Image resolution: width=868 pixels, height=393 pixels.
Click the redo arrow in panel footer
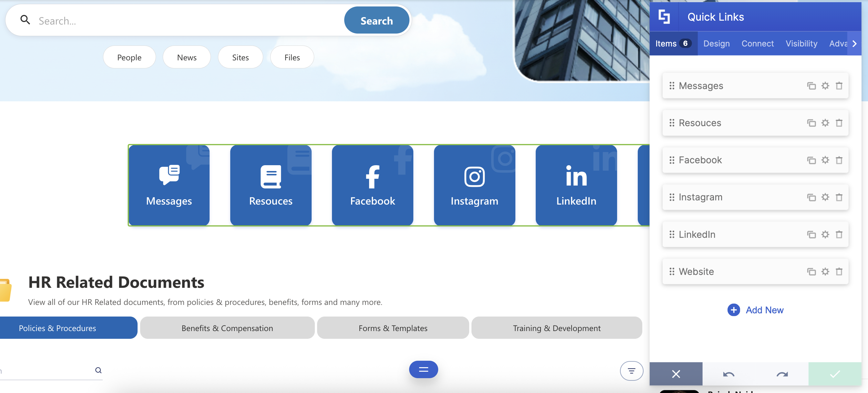coord(782,374)
